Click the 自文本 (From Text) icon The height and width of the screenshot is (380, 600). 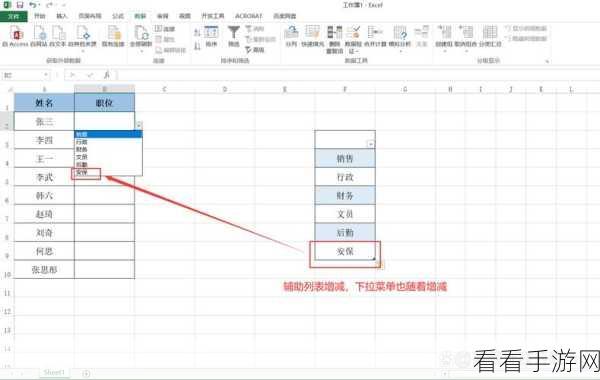(x=58, y=36)
